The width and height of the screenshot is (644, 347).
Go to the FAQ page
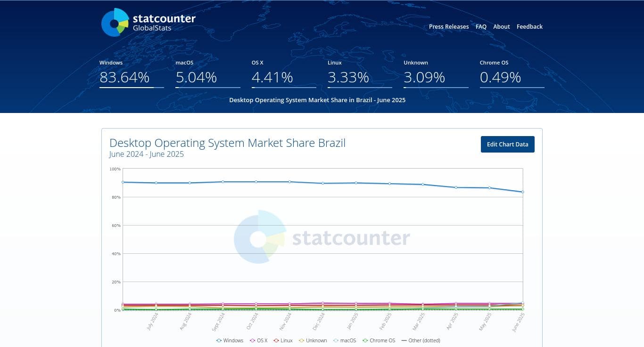click(481, 27)
